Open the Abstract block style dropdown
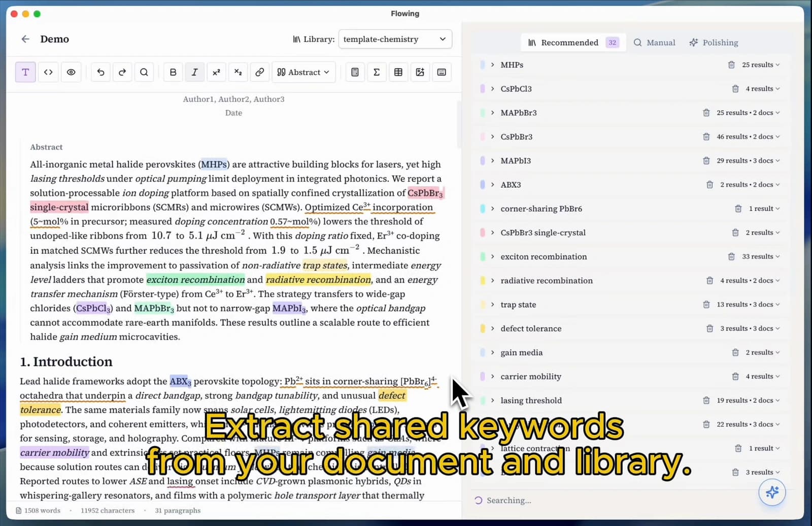The width and height of the screenshot is (812, 526). tap(303, 72)
